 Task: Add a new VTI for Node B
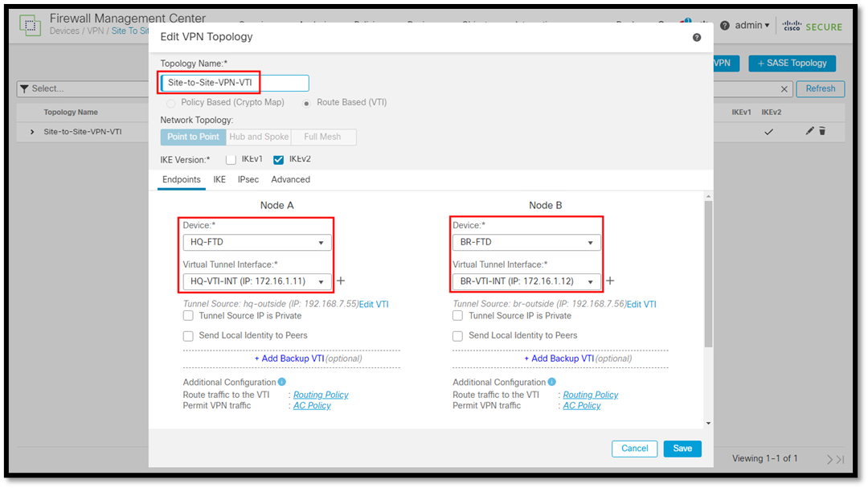610,281
